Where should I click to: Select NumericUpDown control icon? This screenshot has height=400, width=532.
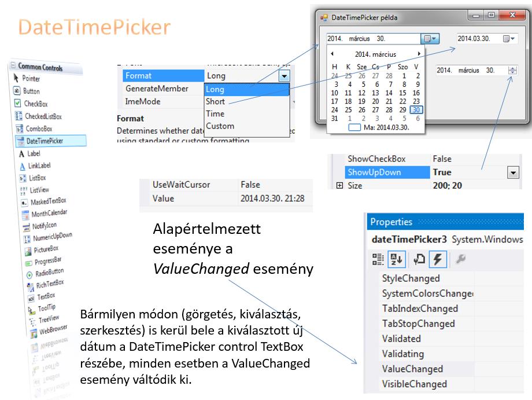27,239
